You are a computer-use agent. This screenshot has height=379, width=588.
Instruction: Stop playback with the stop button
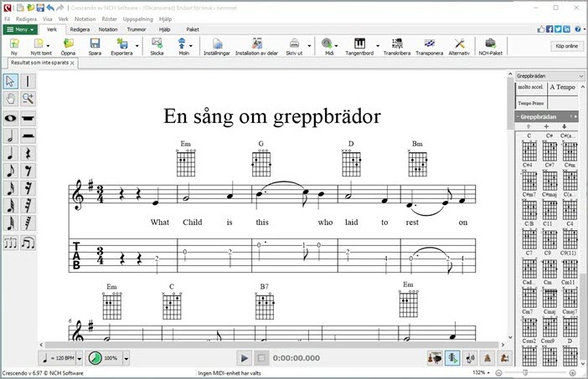point(261,358)
